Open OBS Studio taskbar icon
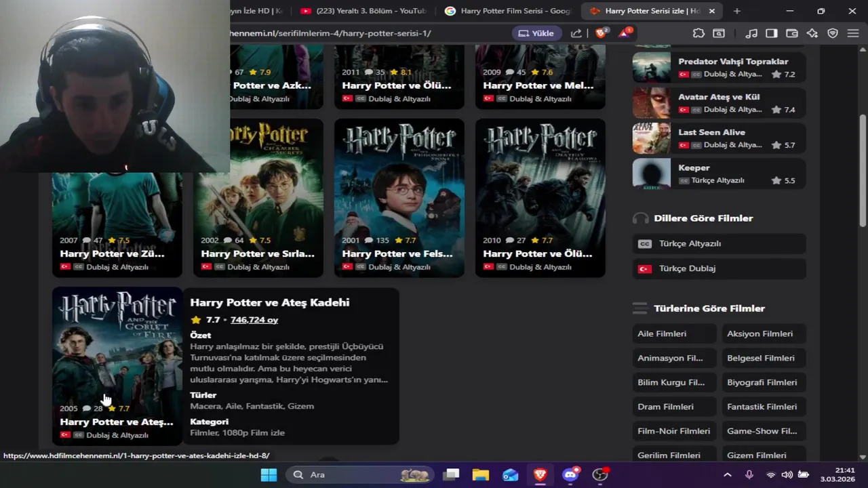The image size is (868, 488). point(600,474)
